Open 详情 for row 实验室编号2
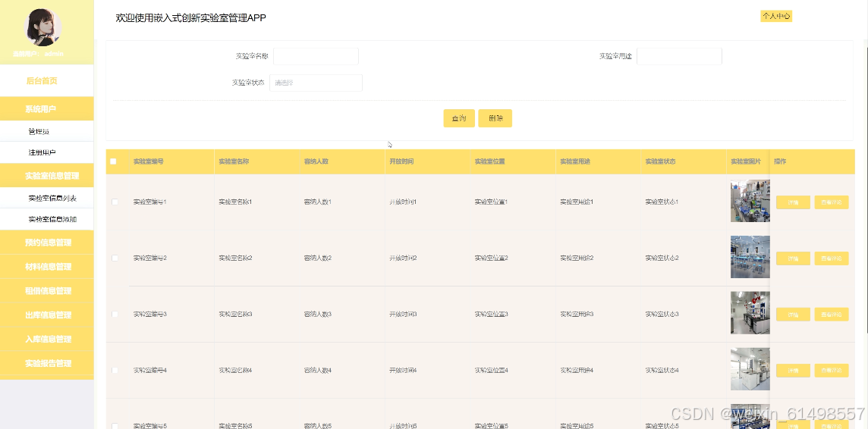 [x=794, y=258]
